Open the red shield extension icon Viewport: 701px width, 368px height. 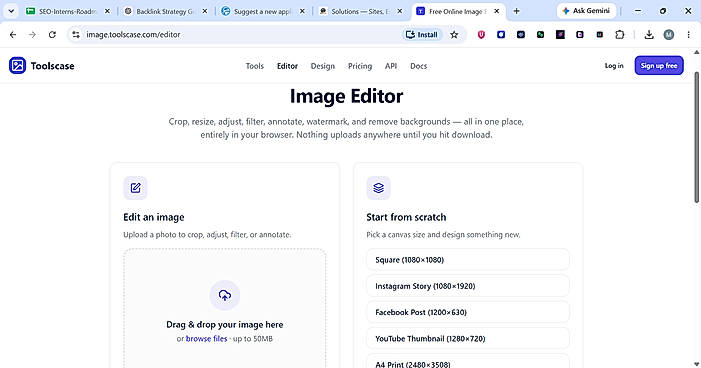point(481,34)
